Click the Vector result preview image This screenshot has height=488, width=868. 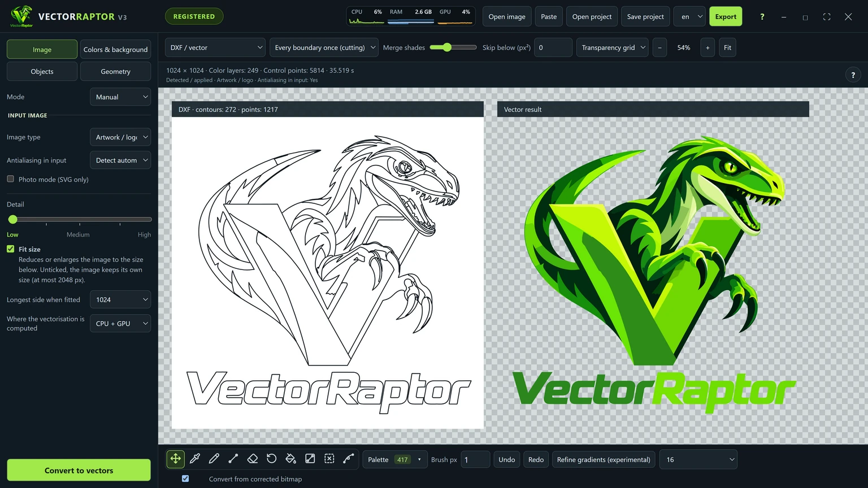pyautogui.click(x=653, y=273)
